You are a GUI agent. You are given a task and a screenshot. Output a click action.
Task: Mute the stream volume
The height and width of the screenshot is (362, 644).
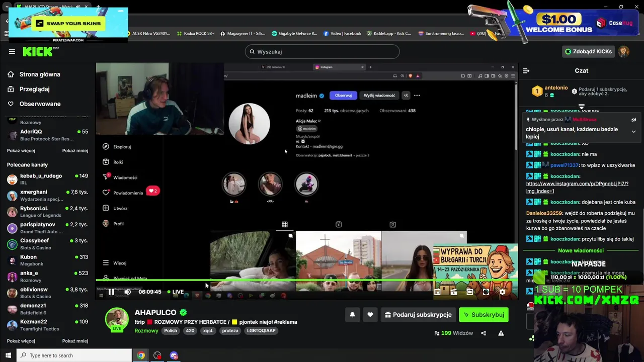[x=127, y=292]
